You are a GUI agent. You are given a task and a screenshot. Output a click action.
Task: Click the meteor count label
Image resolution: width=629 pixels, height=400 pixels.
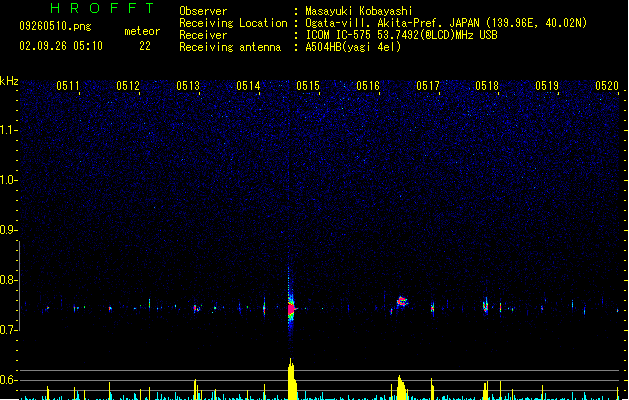[x=142, y=31]
